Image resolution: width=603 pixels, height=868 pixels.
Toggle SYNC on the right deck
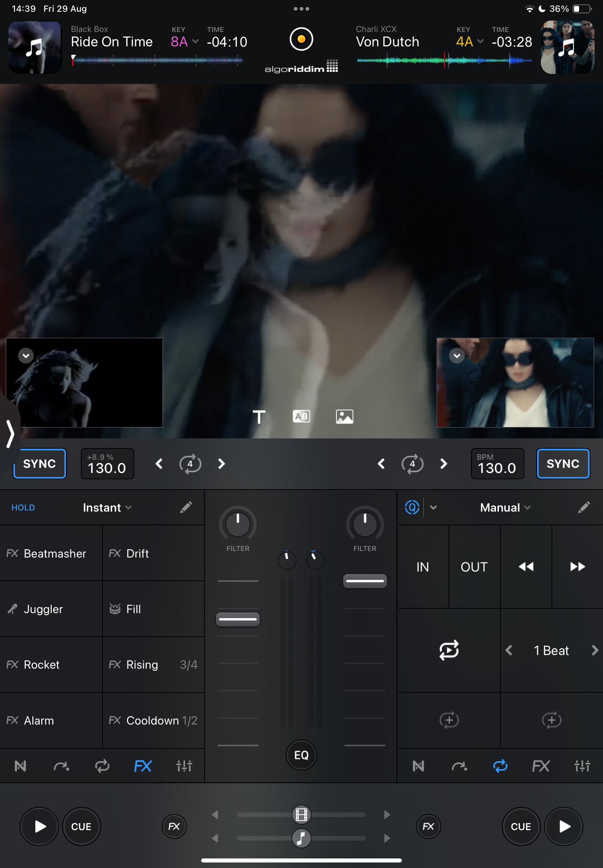[x=563, y=464]
